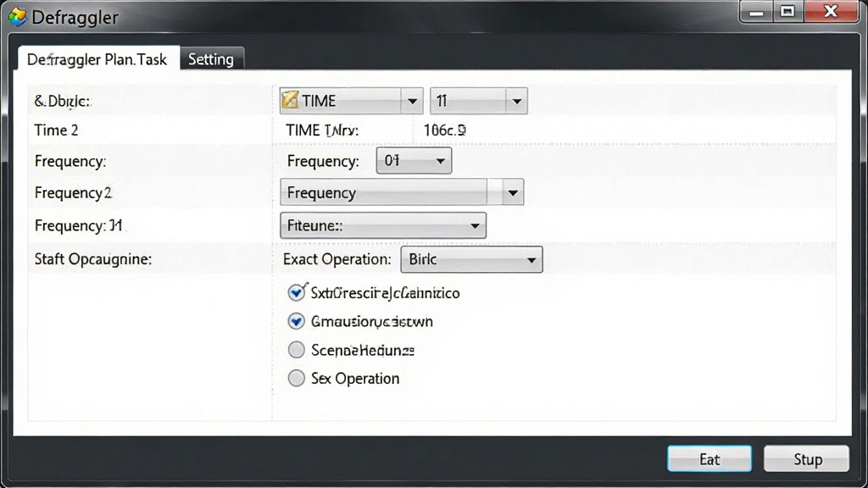
Task: Select the Sex Operation radio button
Action: (296, 379)
